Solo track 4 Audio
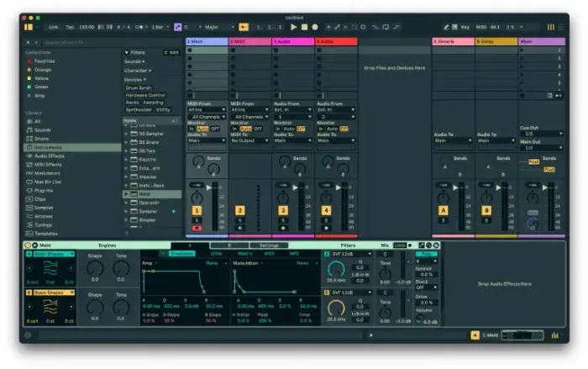This screenshot has width=588, height=369. [326, 220]
